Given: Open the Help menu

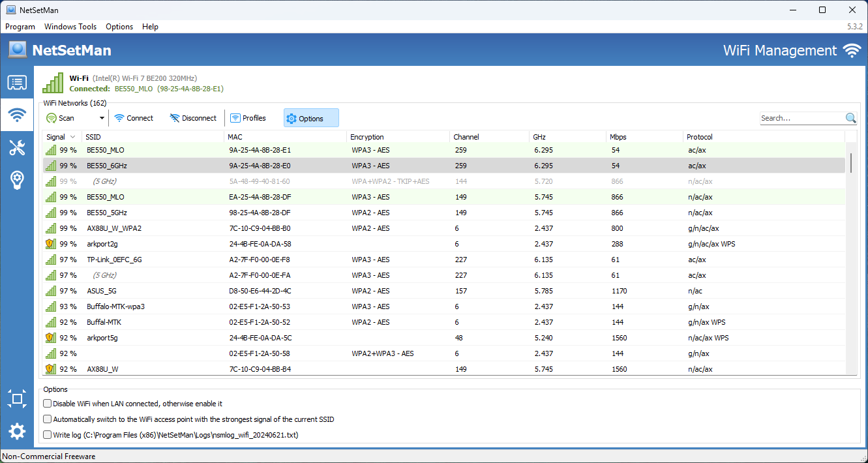Looking at the screenshot, I should [150, 27].
